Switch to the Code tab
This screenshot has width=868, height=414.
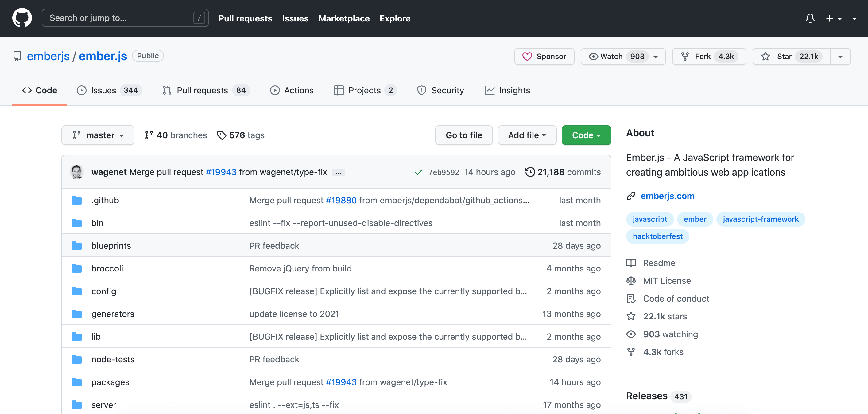(x=39, y=90)
